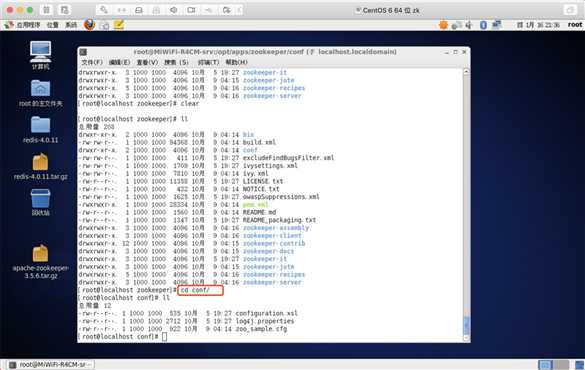Viewport: 585px width, 370px height.
Task: Click VMware lock device toolbar icon
Action: pos(156,10)
